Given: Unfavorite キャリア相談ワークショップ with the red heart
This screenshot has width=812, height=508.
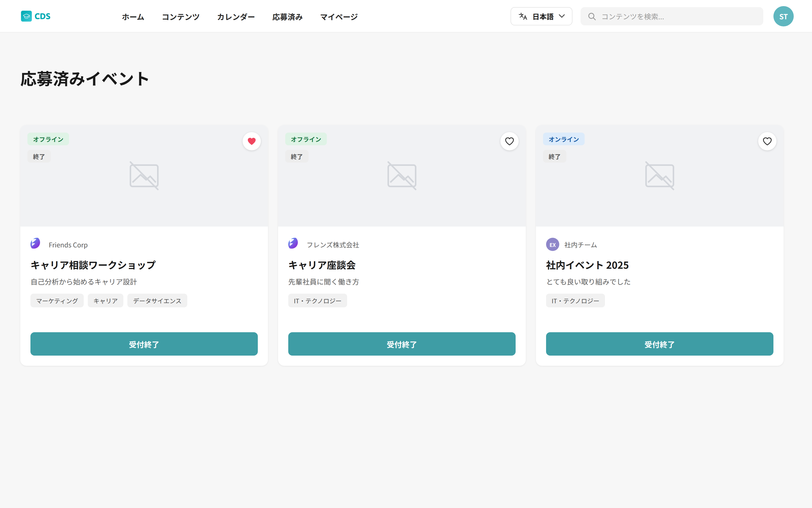Looking at the screenshot, I should pyautogui.click(x=252, y=141).
